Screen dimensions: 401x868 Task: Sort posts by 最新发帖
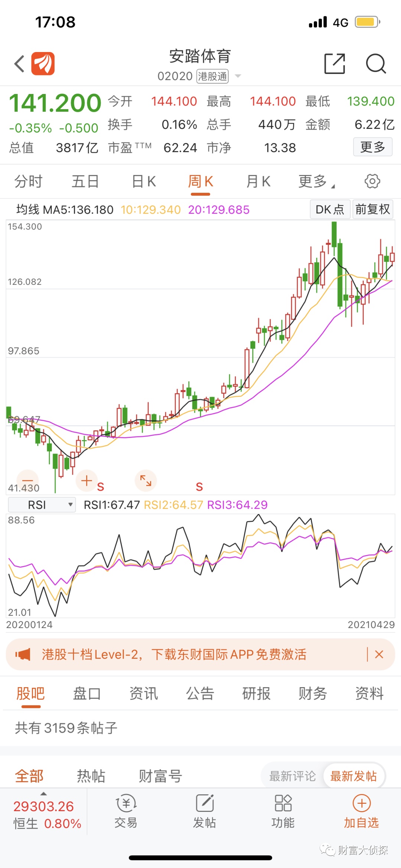(x=353, y=776)
